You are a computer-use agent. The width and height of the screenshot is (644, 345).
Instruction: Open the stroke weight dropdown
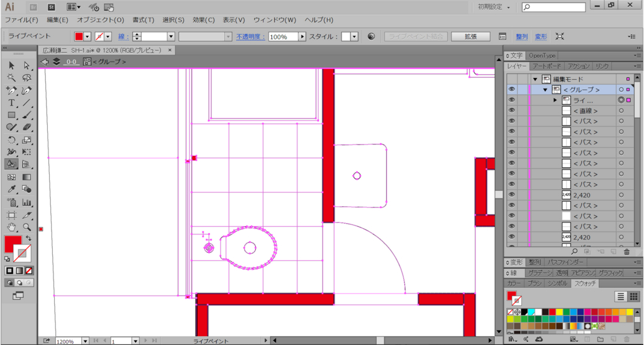pos(171,36)
